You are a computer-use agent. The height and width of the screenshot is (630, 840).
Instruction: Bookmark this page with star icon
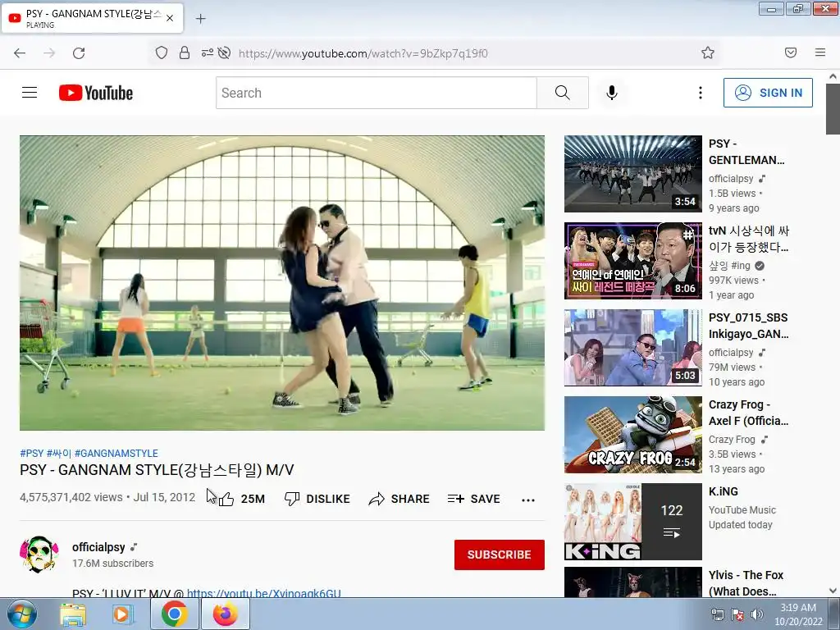[708, 52]
